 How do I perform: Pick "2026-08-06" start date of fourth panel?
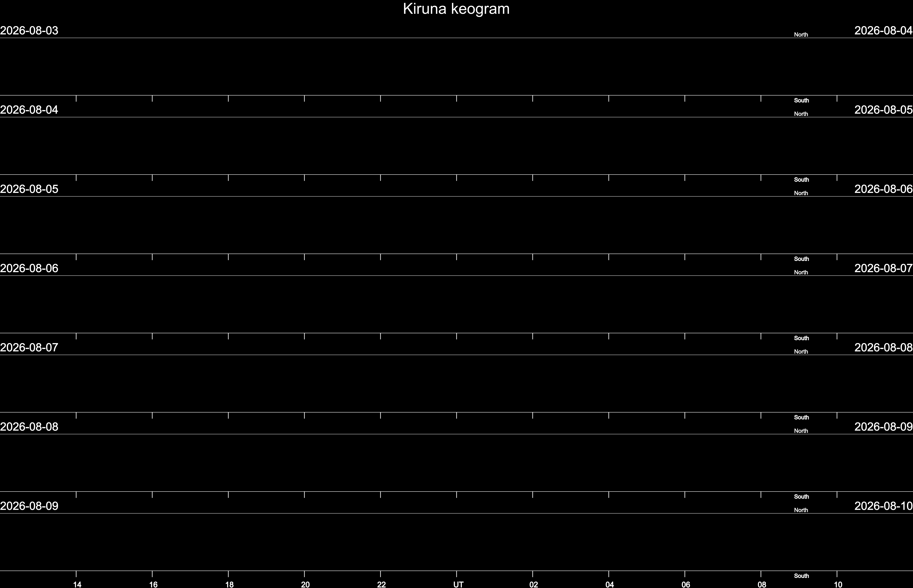coord(29,268)
